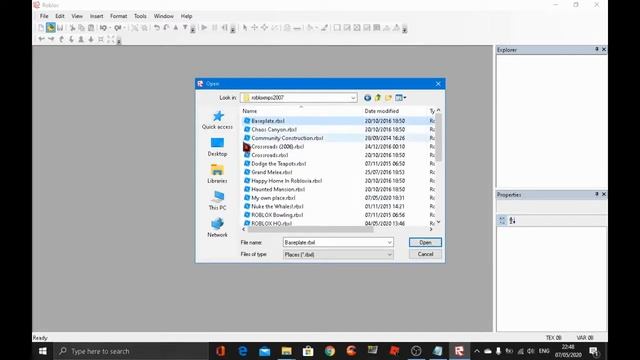Click the Save toolbar icon

click(60, 28)
